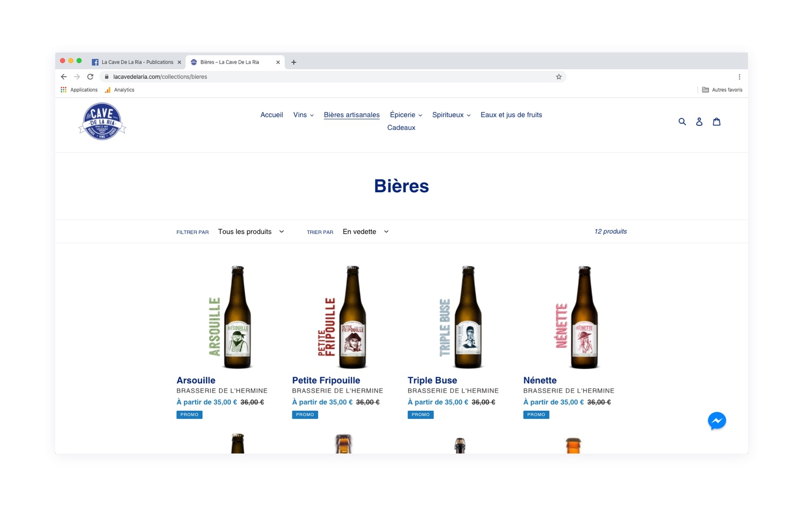812x506 pixels.
Task: Open the Petite Fripouille bottle image
Action: point(343,318)
